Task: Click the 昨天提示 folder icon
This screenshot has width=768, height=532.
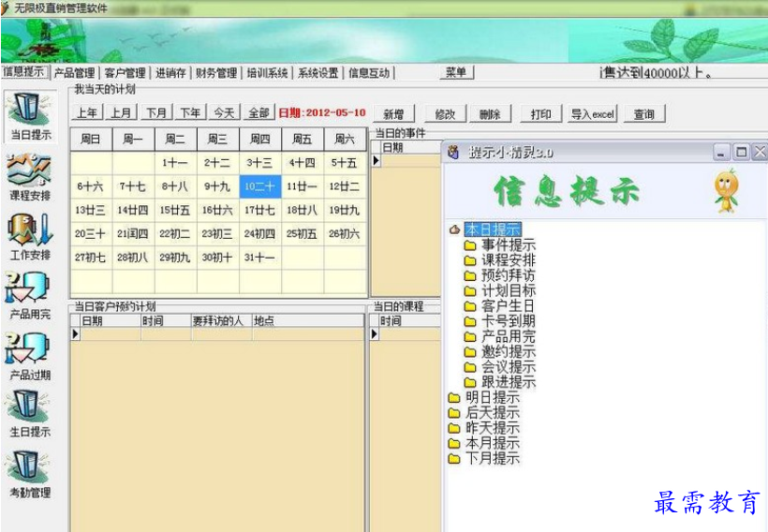Action: coord(454,428)
